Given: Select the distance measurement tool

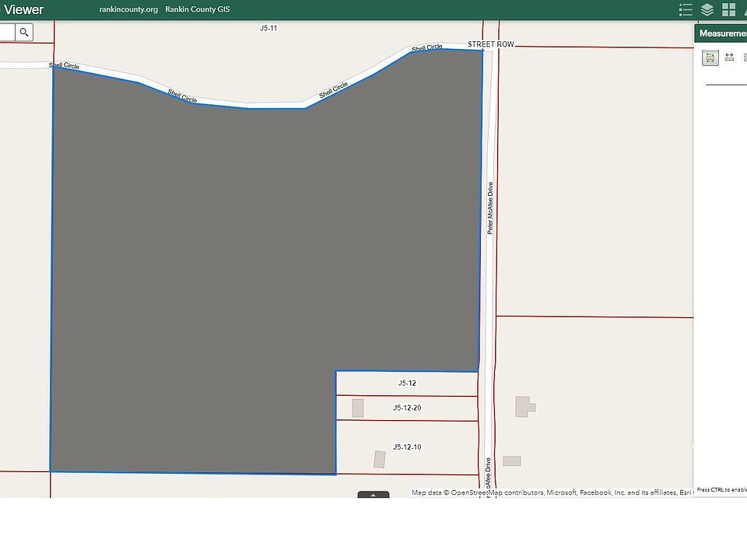Looking at the screenshot, I should tap(730, 58).
